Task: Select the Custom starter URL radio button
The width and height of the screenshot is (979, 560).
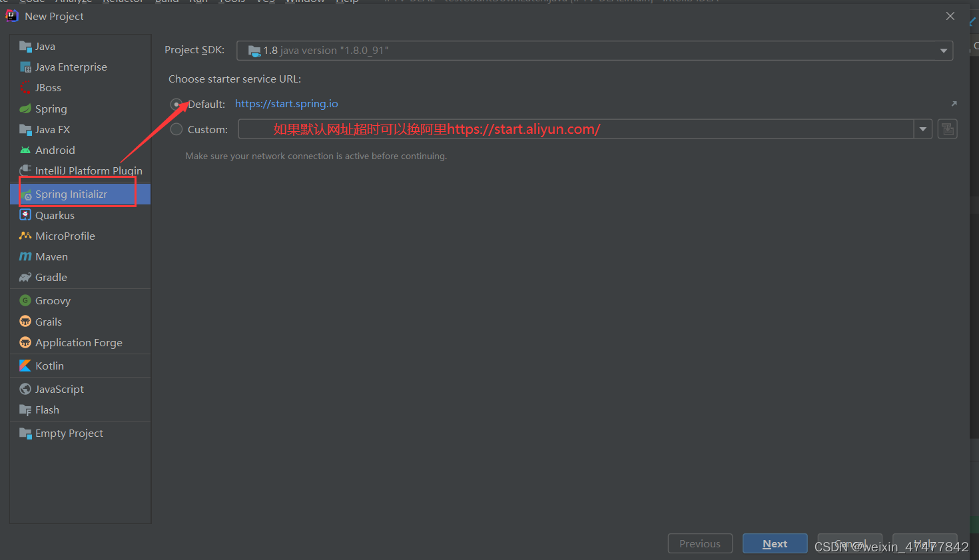Action: tap(176, 129)
